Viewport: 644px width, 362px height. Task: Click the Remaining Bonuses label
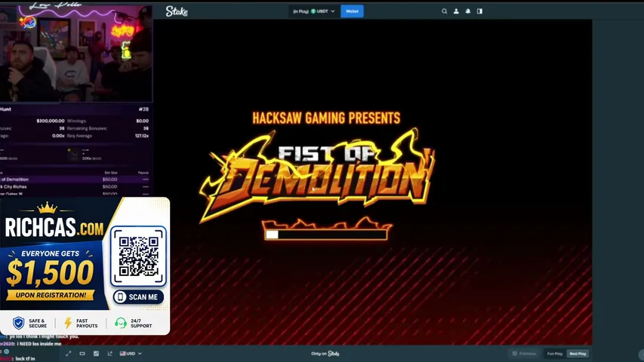87,128
